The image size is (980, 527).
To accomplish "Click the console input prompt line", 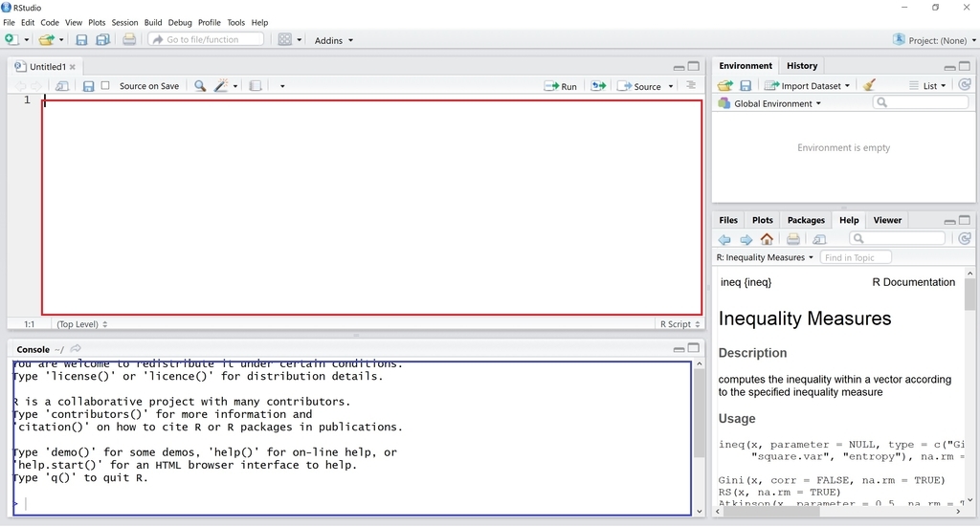I will point(352,503).
